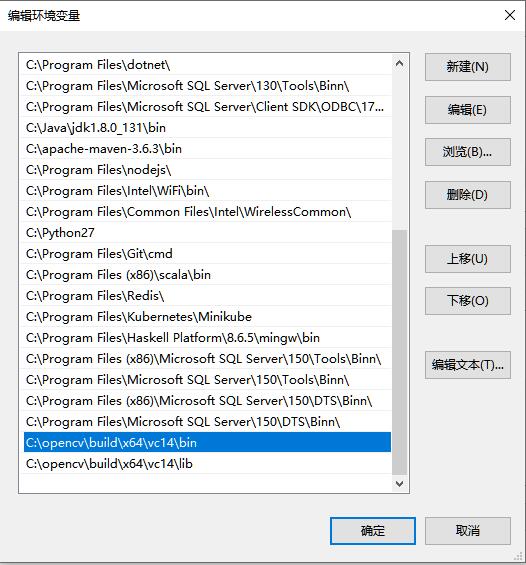The height and width of the screenshot is (565, 526).
Task: Open the 浏览(B)... folder browser
Action: pos(468,152)
